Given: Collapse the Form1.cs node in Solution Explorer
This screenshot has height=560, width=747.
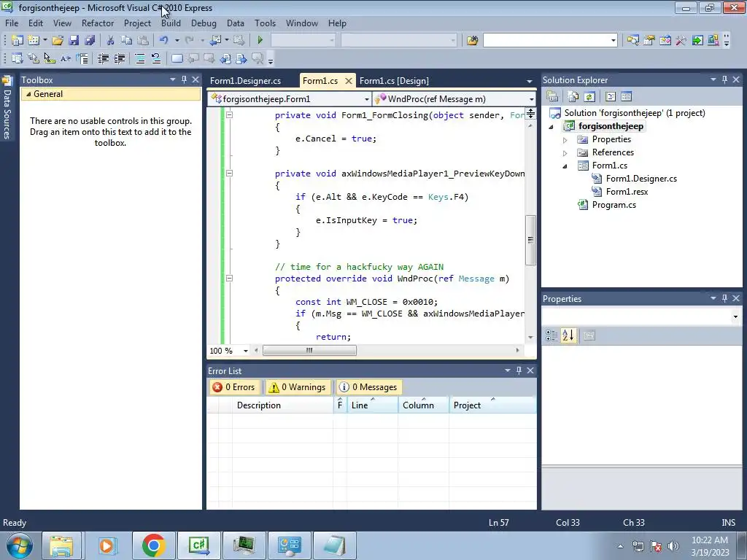Looking at the screenshot, I should pos(565,166).
